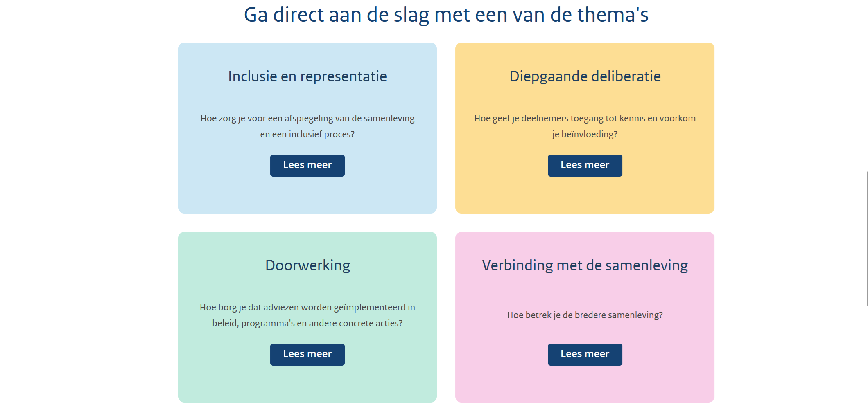Click Lees meer under Diepgaande deliberatie
868x414 pixels.
click(x=585, y=165)
